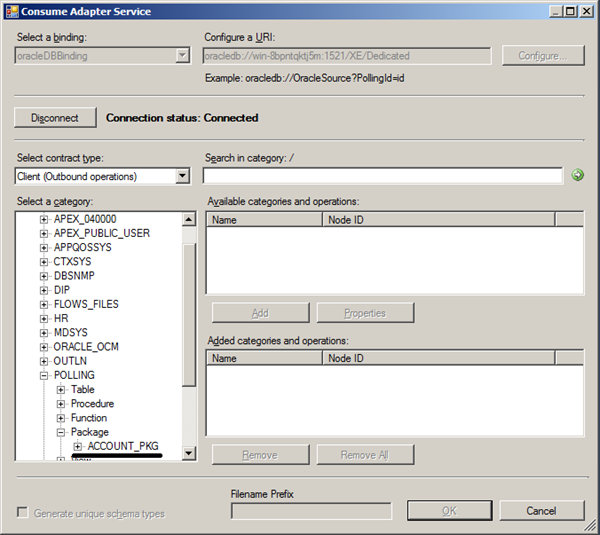
Task: Expand the Table node under POLLING
Action: click(x=61, y=389)
